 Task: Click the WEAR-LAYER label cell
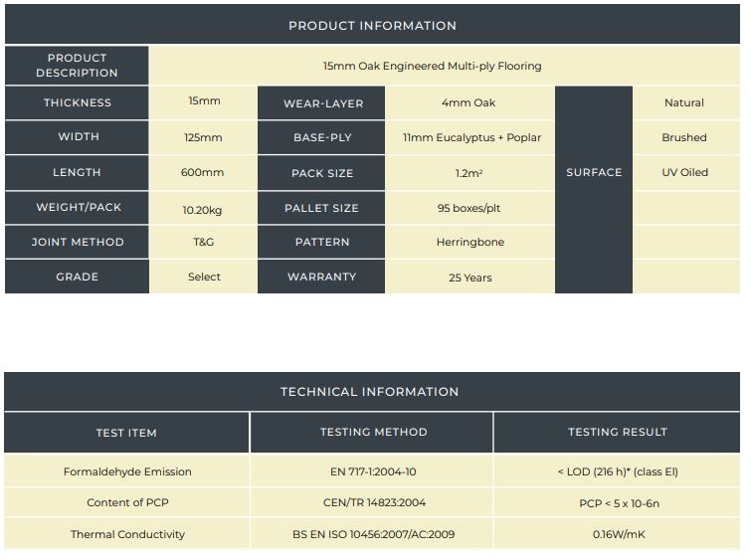point(322,103)
